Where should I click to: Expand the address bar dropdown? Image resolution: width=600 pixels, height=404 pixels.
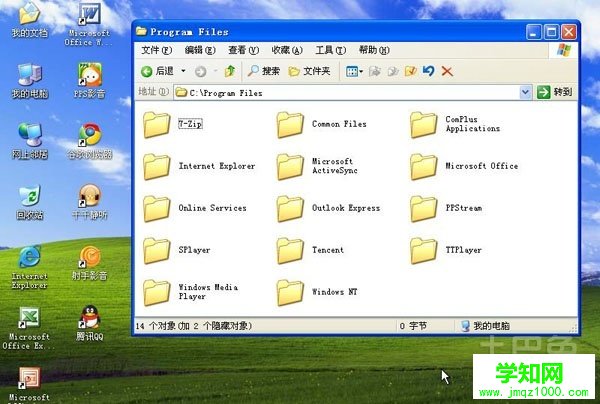click(525, 92)
